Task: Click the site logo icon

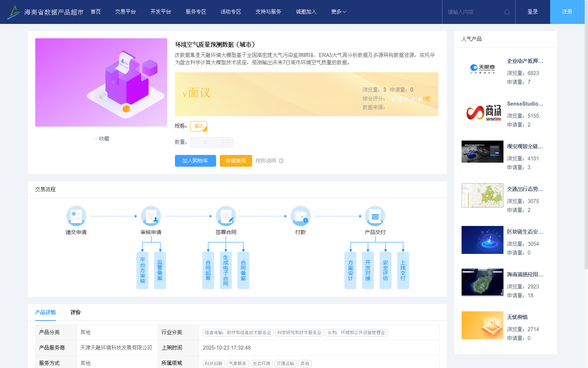Action: point(14,12)
